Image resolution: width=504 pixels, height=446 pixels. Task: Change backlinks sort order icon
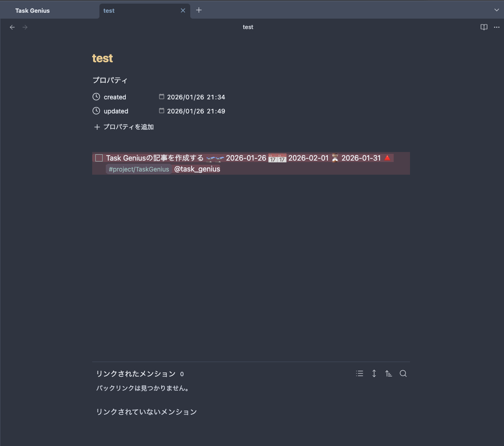pyautogui.click(x=389, y=373)
